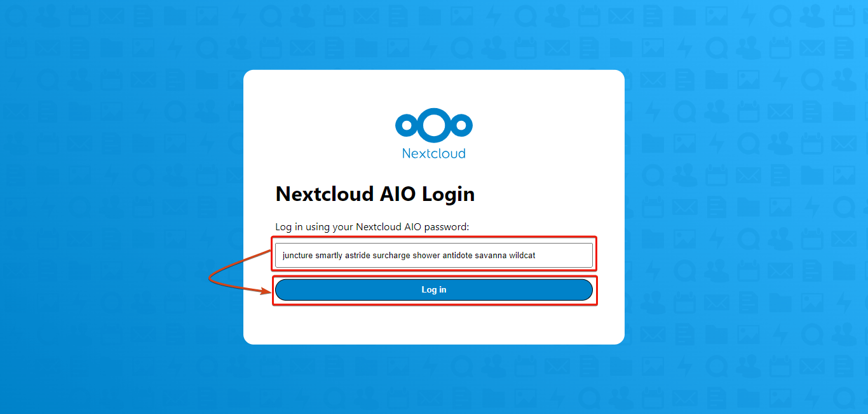Place cursor on the word 'smartly' in password

[x=329, y=255]
